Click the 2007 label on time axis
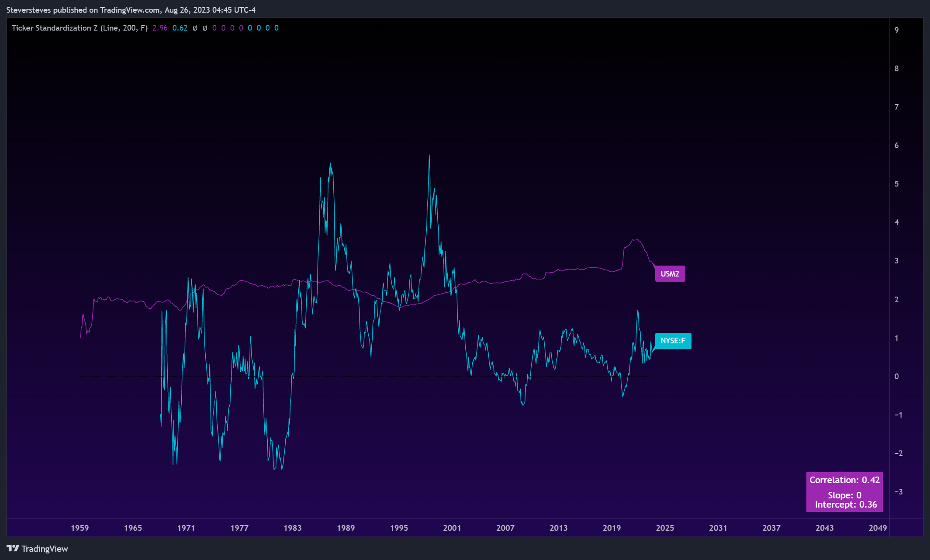 click(x=505, y=528)
